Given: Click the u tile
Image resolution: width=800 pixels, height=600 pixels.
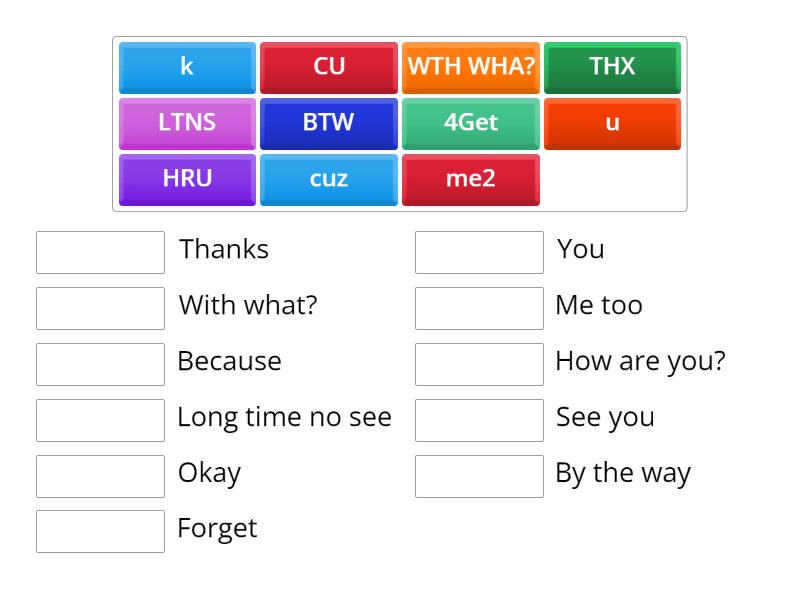Looking at the screenshot, I should click(612, 123).
